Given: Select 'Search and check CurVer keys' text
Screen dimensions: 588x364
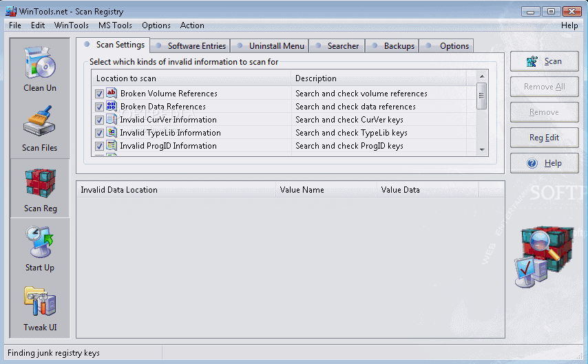Looking at the screenshot, I should [x=349, y=120].
